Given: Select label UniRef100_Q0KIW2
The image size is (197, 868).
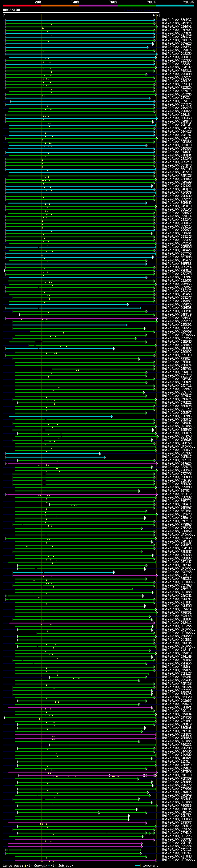Looking at the screenshot, I should [177, 125].
